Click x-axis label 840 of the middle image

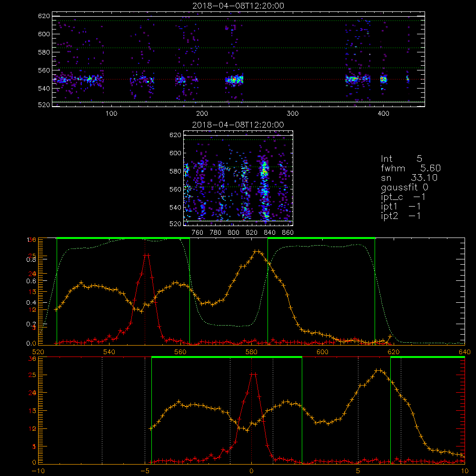click(269, 233)
